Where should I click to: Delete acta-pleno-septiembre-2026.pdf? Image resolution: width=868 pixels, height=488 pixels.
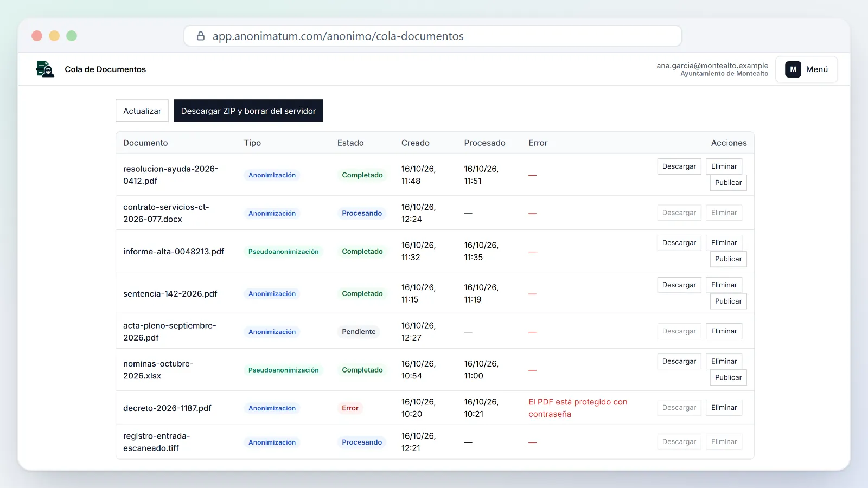tap(724, 331)
